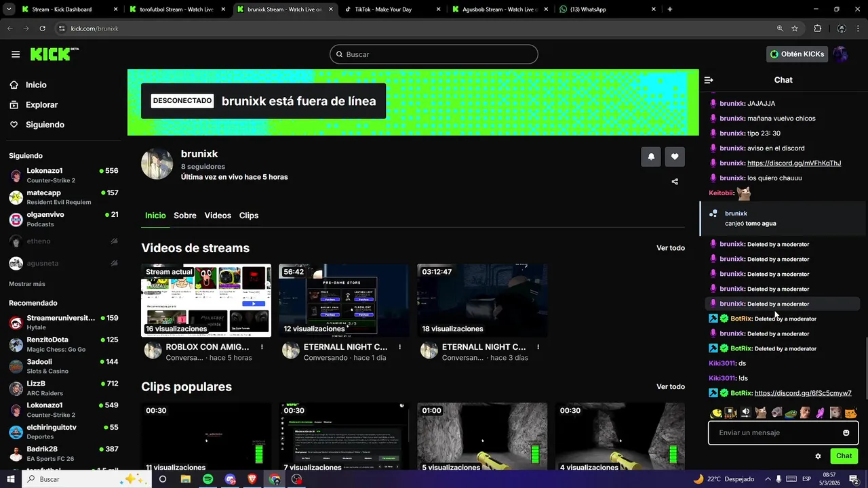Select the speaker volume emote
This screenshot has width=868, height=488.
746,413
